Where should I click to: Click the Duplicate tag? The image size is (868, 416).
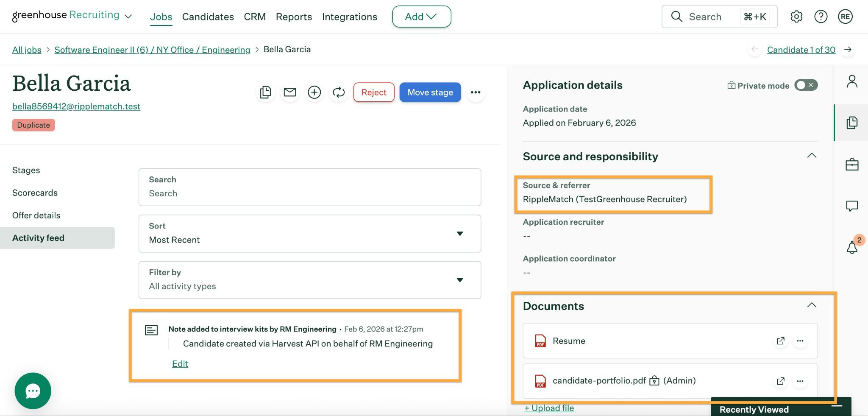click(33, 125)
